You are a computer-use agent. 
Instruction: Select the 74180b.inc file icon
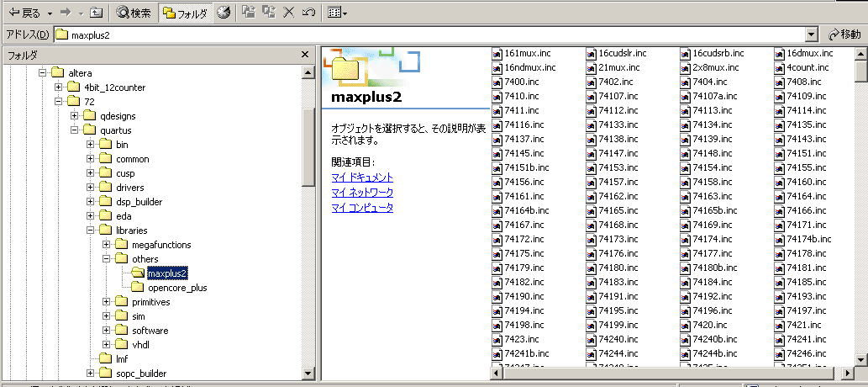(686, 268)
